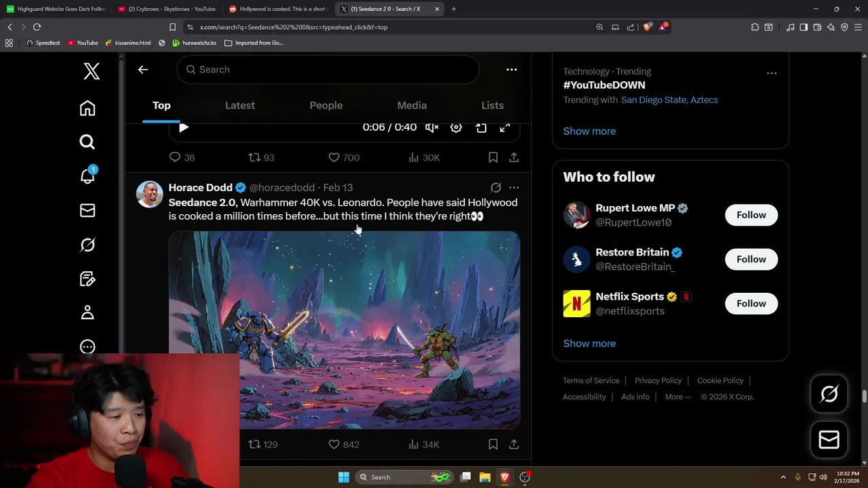The height and width of the screenshot is (488, 868).
Task: Reload page with browser refresh button
Action: click(x=37, y=27)
